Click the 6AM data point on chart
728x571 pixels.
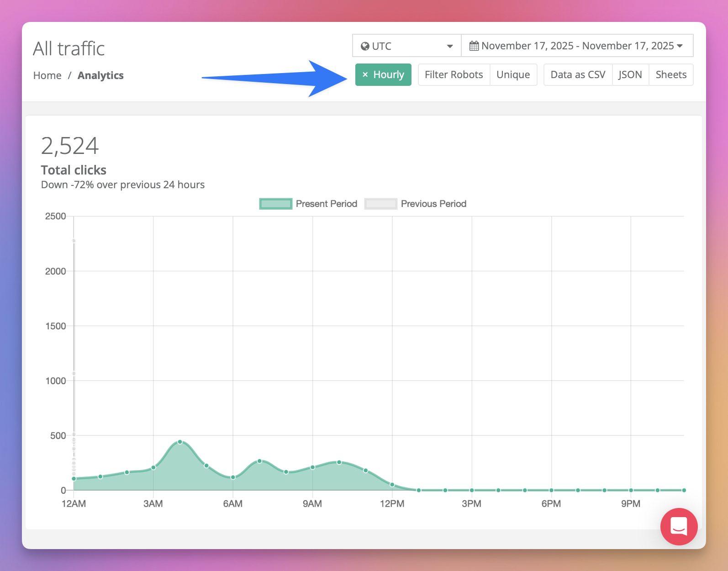pyautogui.click(x=233, y=477)
